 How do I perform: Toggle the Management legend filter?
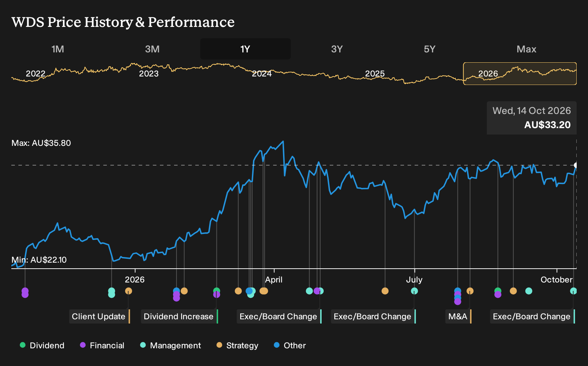tap(171, 345)
